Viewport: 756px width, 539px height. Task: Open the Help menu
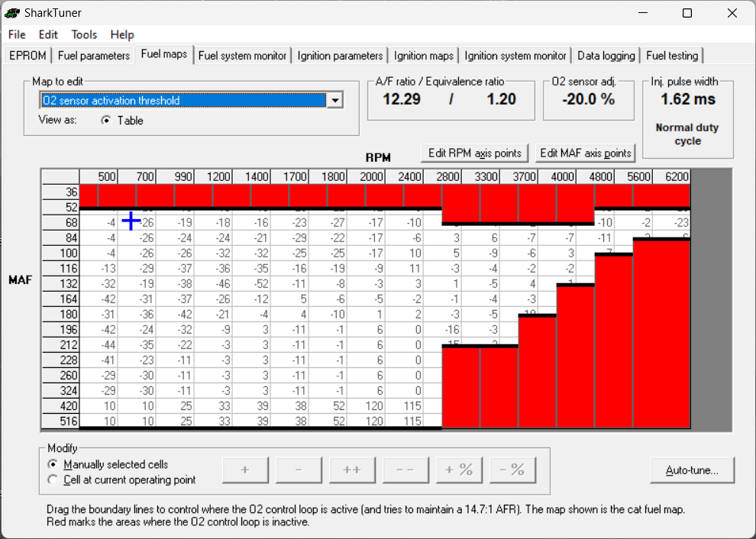click(122, 34)
